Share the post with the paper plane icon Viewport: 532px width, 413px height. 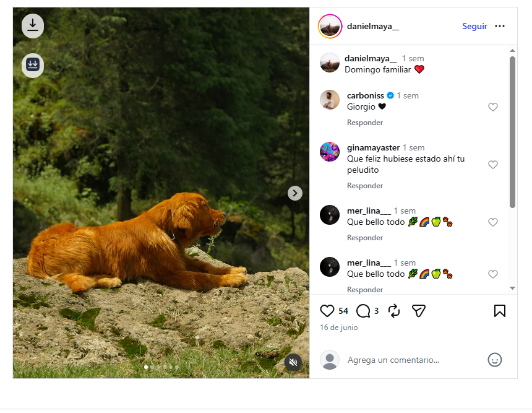click(x=418, y=311)
